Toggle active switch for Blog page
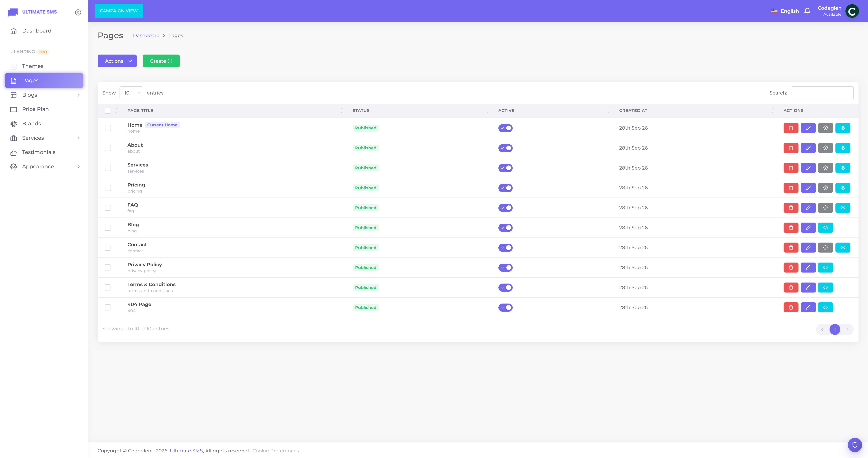Viewport: 868px width, 458px height. [x=505, y=228]
